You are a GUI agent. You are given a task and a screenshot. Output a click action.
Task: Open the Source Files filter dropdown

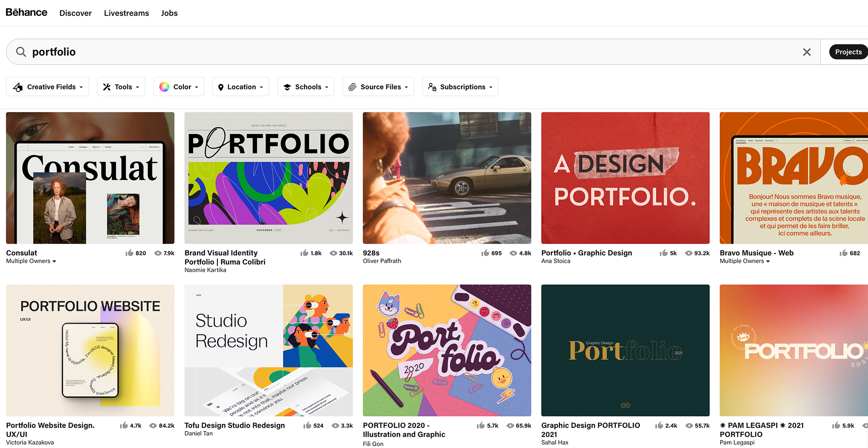(378, 87)
